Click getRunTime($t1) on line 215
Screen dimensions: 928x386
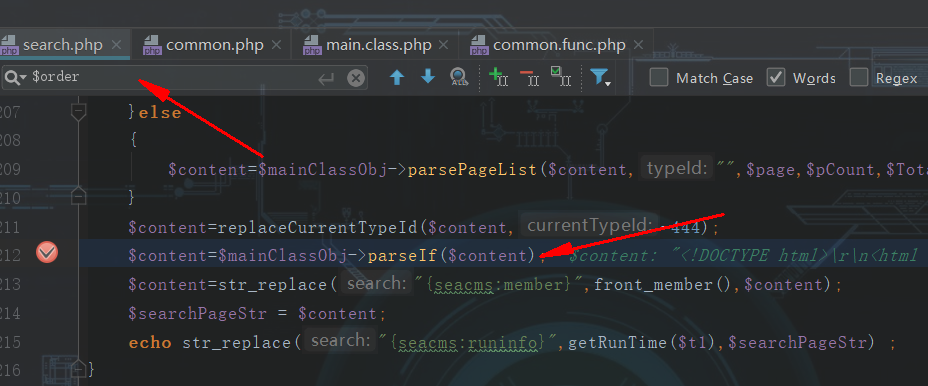tap(641, 342)
